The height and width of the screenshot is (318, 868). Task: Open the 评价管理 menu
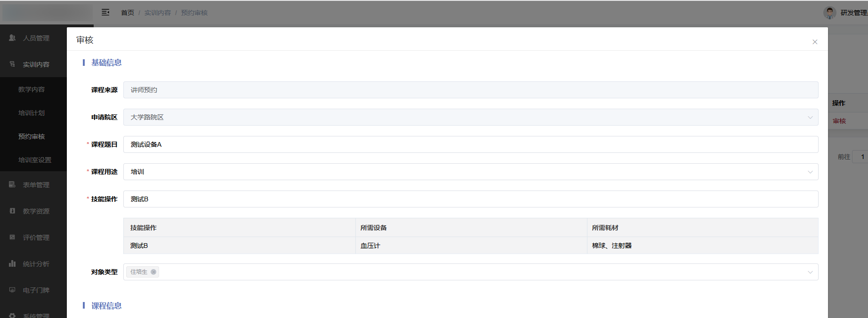click(x=33, y=237)
